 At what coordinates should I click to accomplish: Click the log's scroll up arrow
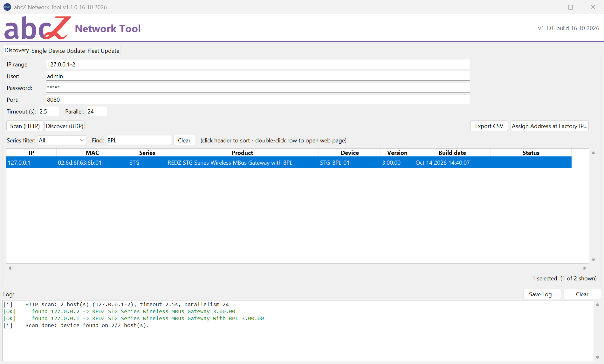[597, 305]
